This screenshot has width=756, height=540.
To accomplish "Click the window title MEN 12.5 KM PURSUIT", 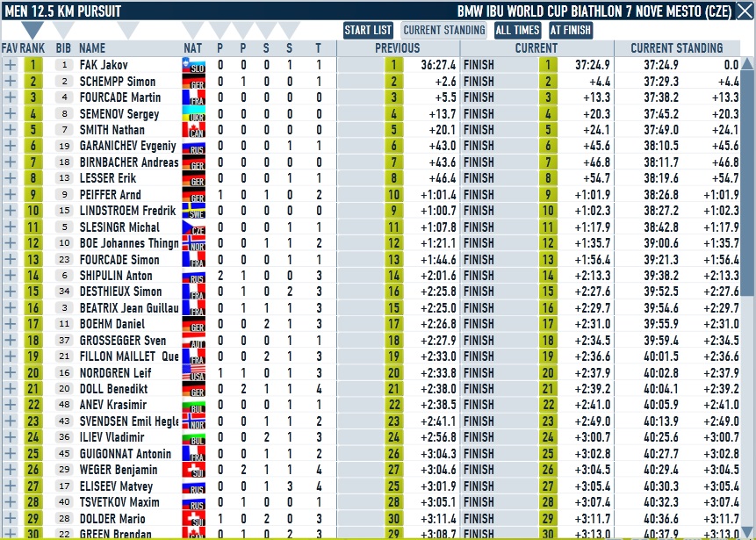I will [62, 11].
